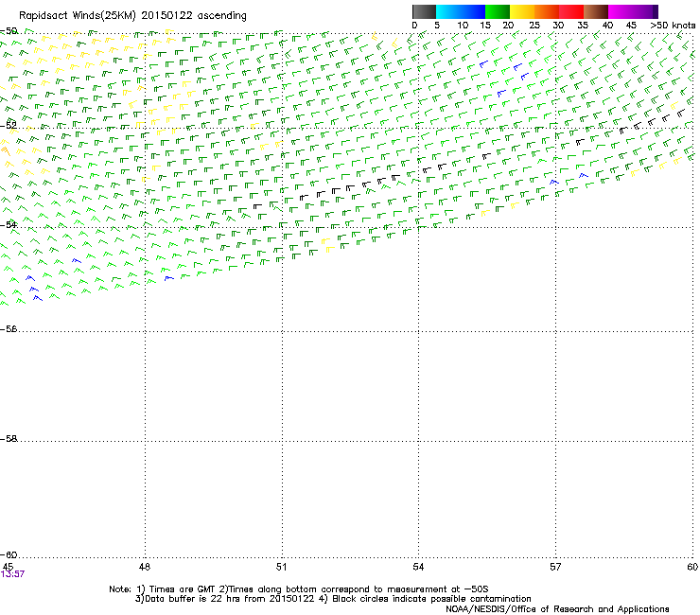Viewport: 700px width, 615px height.
Task: Click the '-54' latitude axis label
Action: 9,224
